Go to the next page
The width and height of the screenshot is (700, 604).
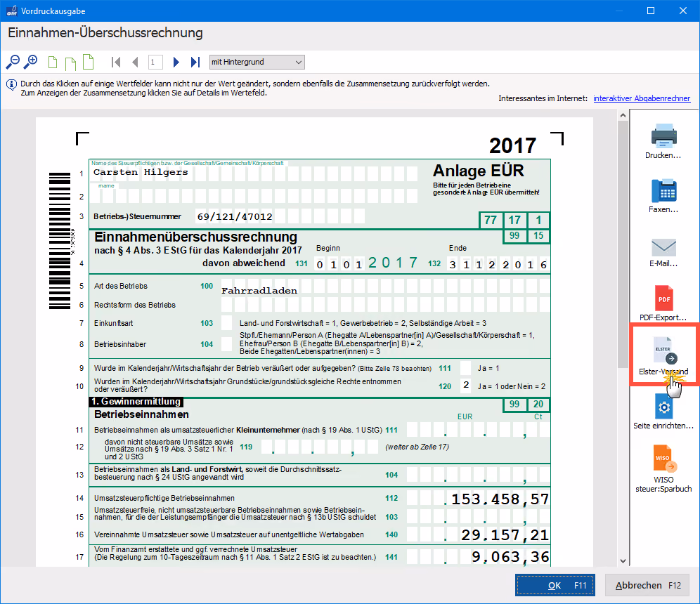point(176,62)
